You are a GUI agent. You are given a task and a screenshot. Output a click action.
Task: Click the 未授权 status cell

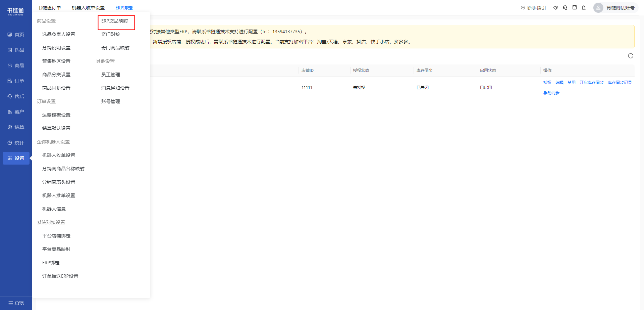point(359,88)
